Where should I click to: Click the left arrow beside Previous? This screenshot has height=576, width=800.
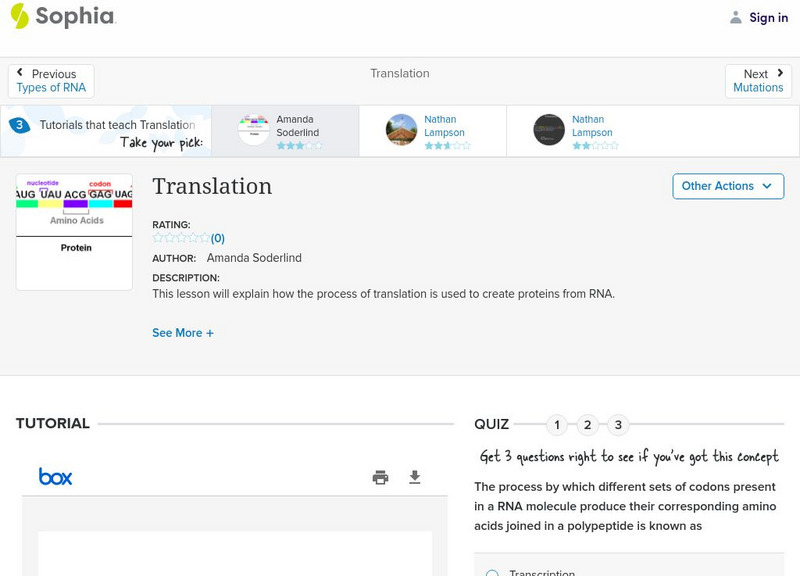(21, 73)
